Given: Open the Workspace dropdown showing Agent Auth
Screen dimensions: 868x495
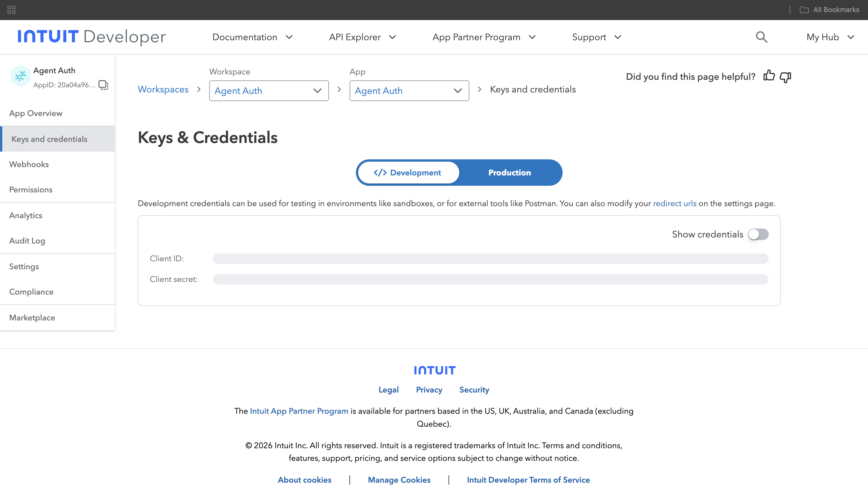Looking at the screenshot, I should [x=269, y=91].
